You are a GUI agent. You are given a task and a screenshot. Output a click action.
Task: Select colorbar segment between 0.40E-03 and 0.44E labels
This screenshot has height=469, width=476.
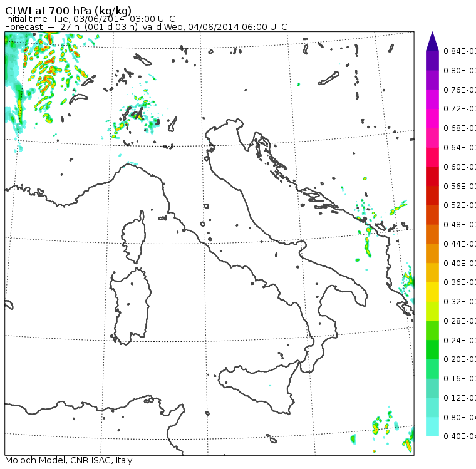432,254
